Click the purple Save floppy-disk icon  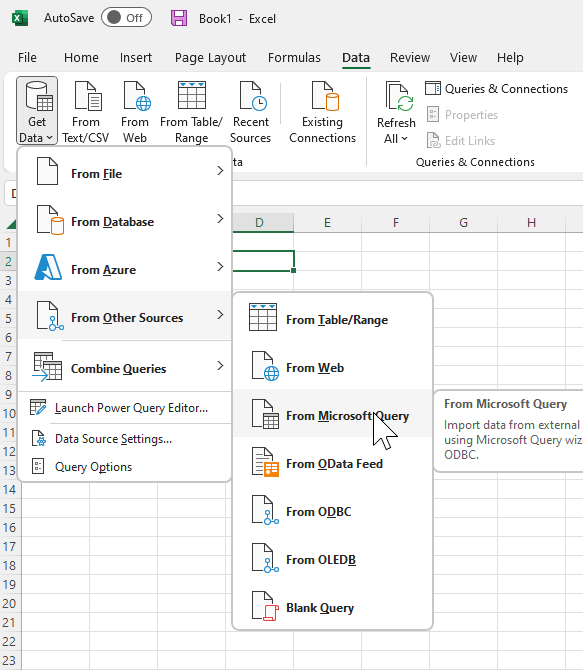coord(179,18)
